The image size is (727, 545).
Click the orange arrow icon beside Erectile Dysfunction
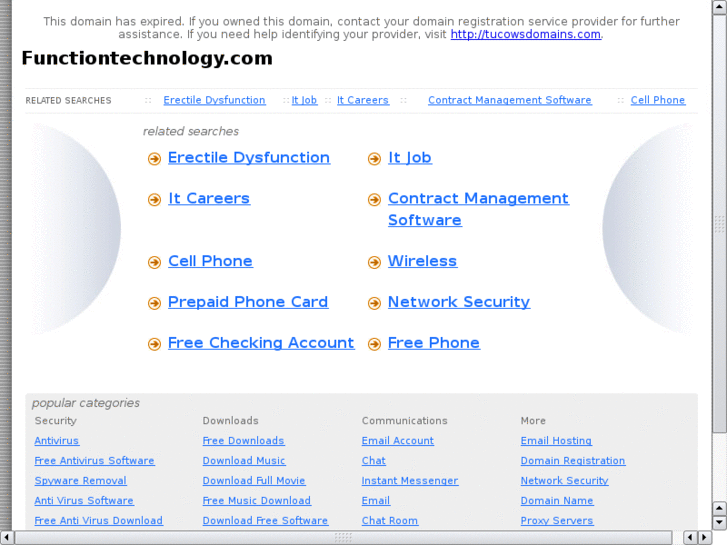pyautogui.click(x=154, y=159)
